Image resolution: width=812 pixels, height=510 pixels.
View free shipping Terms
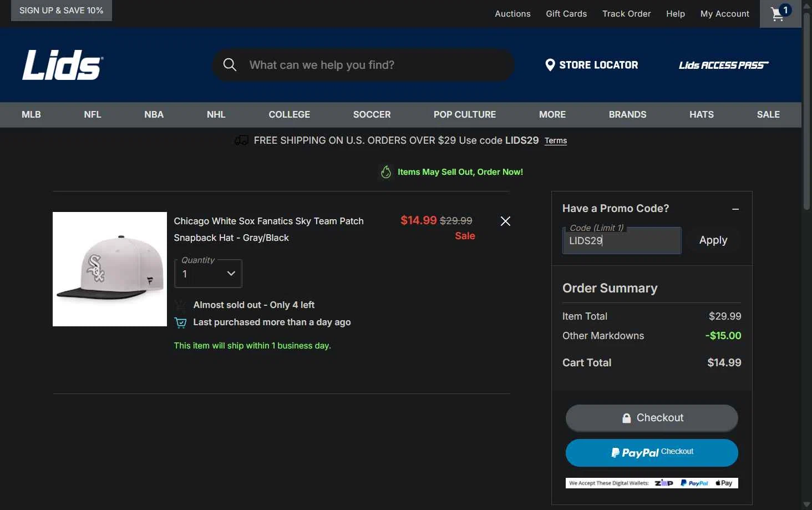coord(556,141)
